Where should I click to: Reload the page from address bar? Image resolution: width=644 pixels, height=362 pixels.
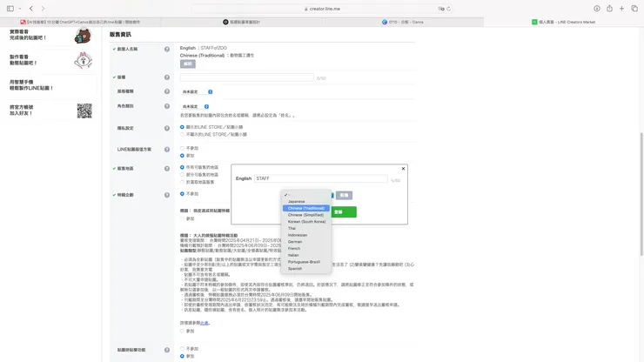[x=448, y=9]
